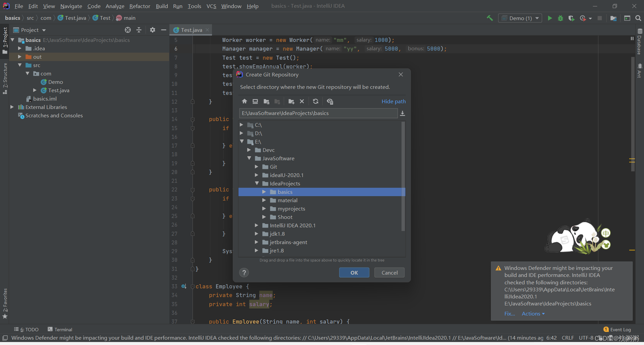
Task: Click CRLF line separator in status bar
Action: 568,338
